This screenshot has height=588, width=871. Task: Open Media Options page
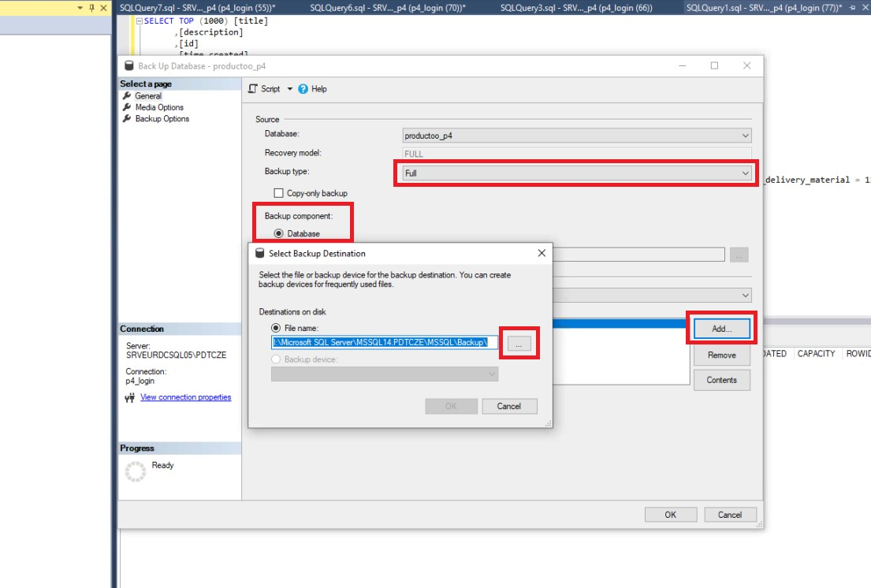[x=158, y=107]
